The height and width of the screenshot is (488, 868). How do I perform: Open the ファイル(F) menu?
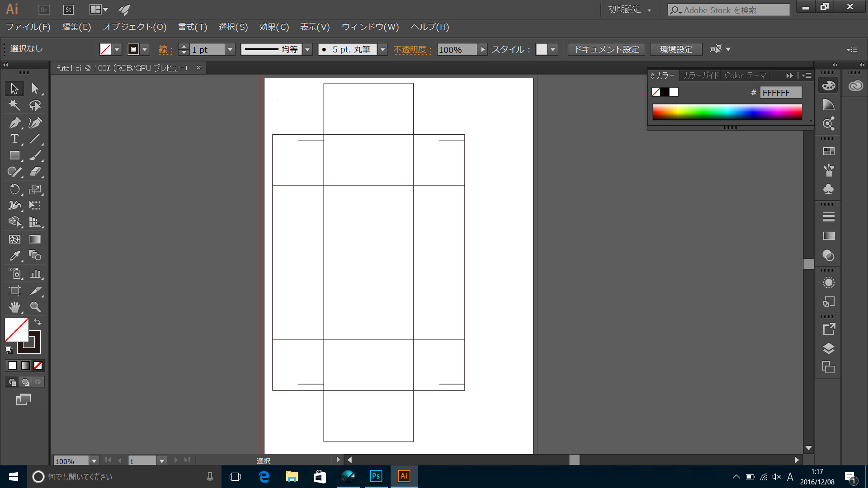point(28,27)
